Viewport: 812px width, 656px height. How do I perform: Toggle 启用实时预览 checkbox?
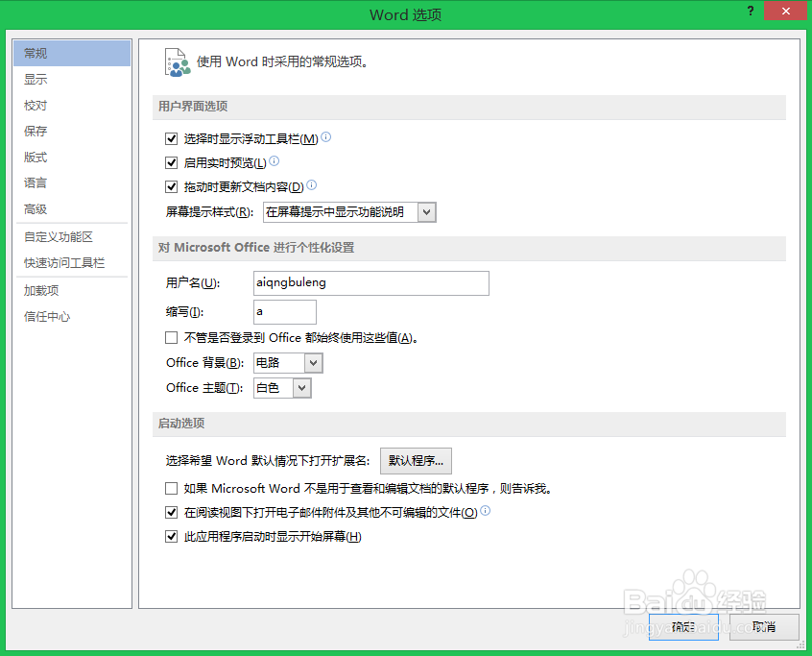point(172,162)
